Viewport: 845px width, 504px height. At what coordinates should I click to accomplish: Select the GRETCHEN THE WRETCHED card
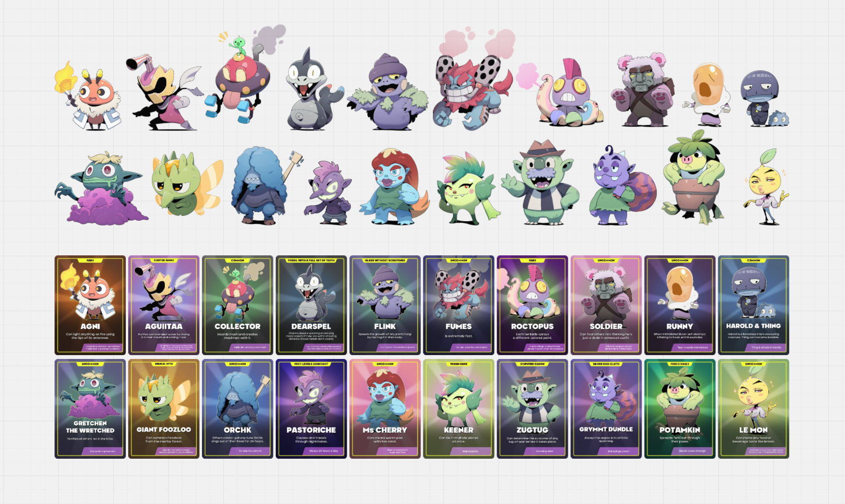pos(90,409)
